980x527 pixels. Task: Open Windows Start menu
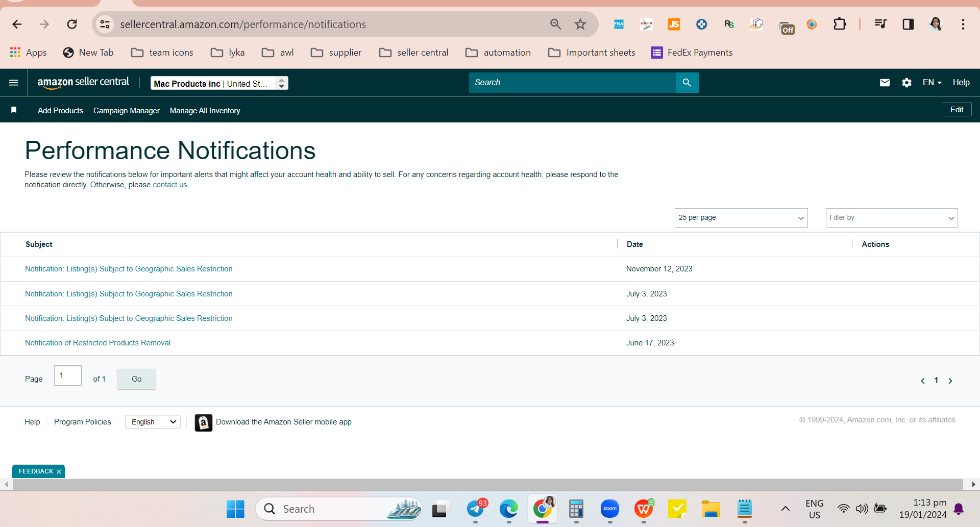[235, 509]
